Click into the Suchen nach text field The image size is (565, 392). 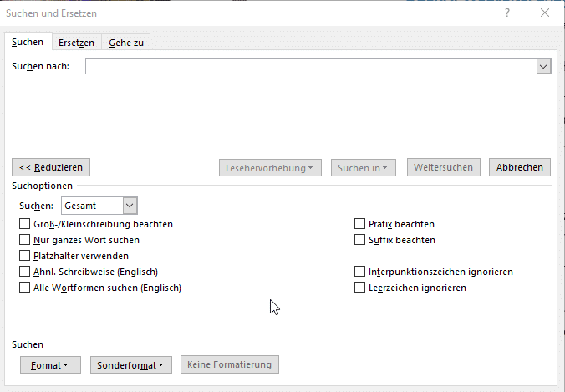click(309, 66)
